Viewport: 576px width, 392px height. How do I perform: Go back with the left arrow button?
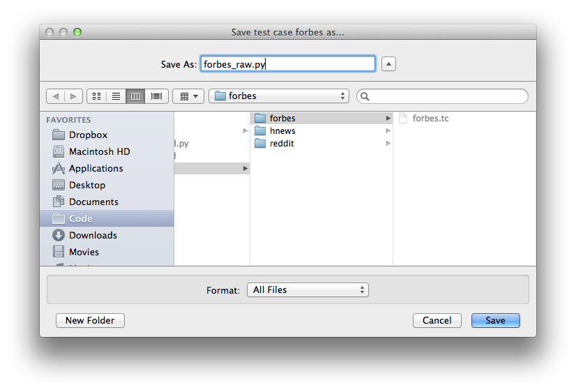click(56, 96)
